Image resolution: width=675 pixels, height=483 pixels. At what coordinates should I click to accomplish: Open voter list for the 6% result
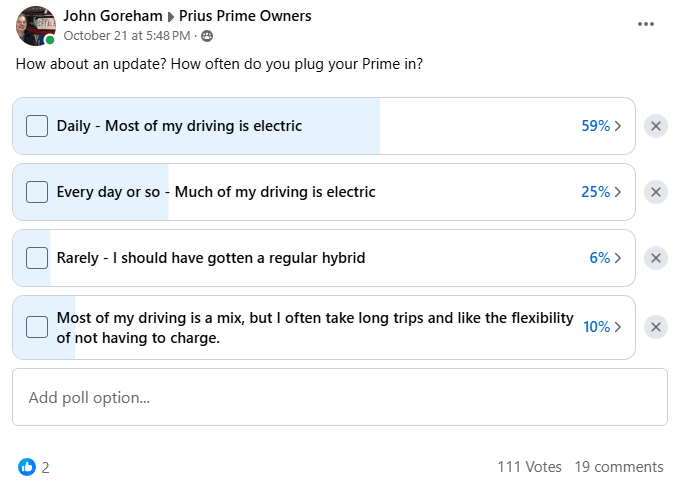(605, 258)
